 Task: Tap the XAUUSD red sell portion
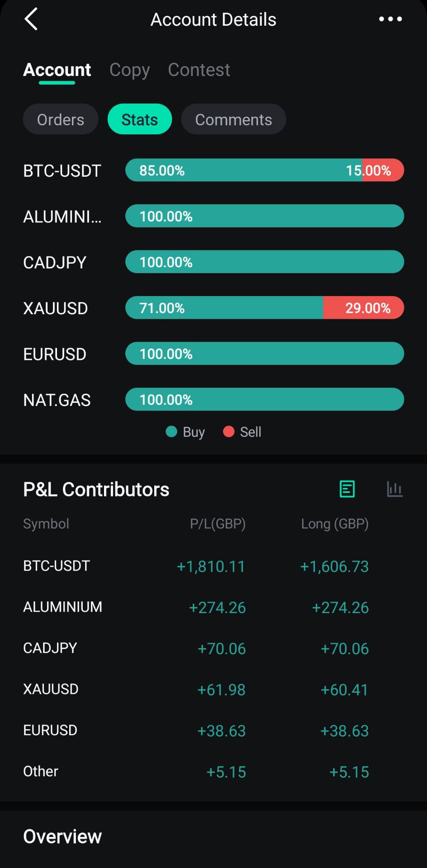click(x=363, y=308)
